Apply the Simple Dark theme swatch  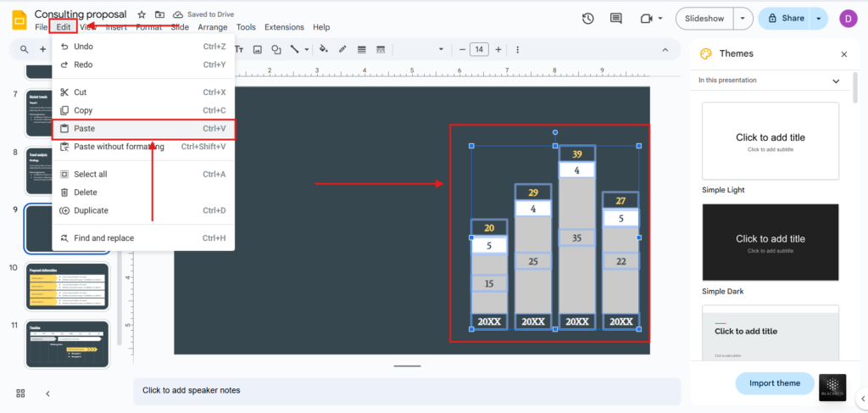tap(771, 243)
